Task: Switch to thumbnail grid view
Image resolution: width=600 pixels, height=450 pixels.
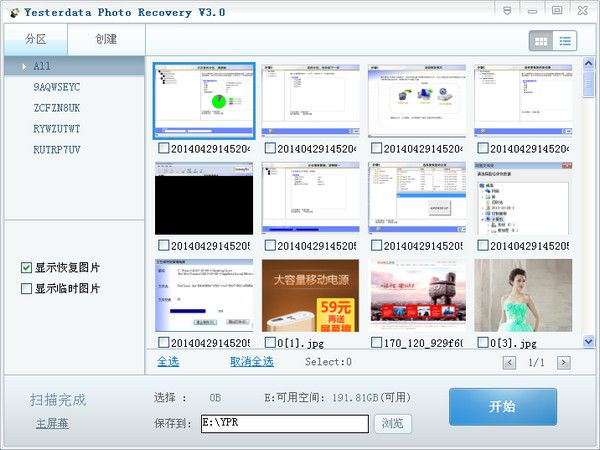Action: click(x=541, y=41)
